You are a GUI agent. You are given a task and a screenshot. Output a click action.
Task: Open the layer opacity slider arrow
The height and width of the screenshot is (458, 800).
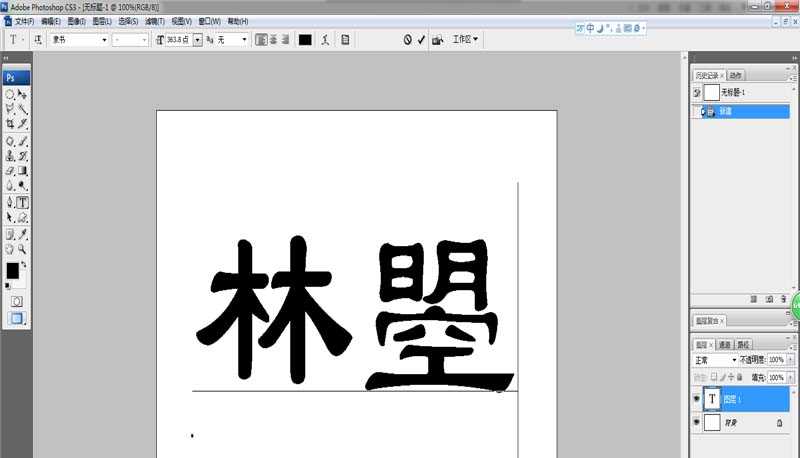[790, 360]
